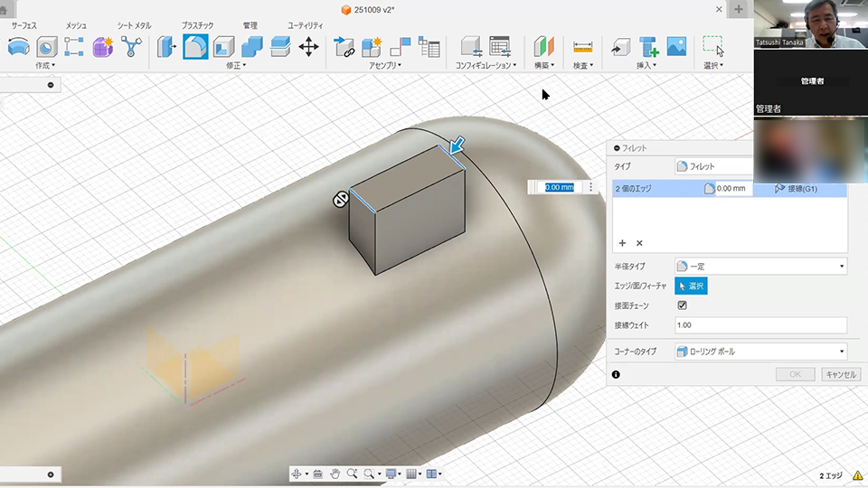868x488 pixels.
Task: Add a new edge set with plus icon
Action: click(622, 243)
